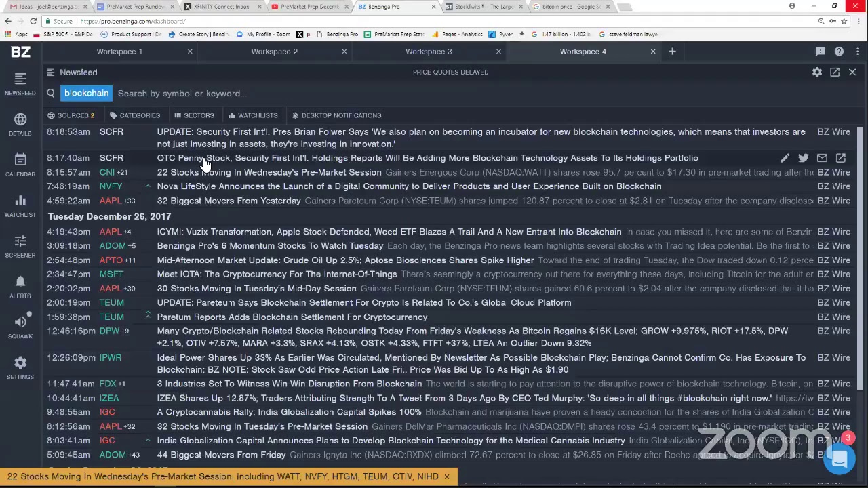This screenshot has height=488, width=868.
Task: Bookmark this page with the star icon
Action: [x=844, y=21]
